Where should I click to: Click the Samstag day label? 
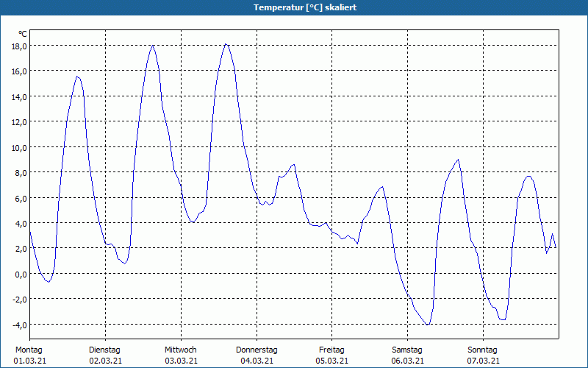tap(407, 350)
